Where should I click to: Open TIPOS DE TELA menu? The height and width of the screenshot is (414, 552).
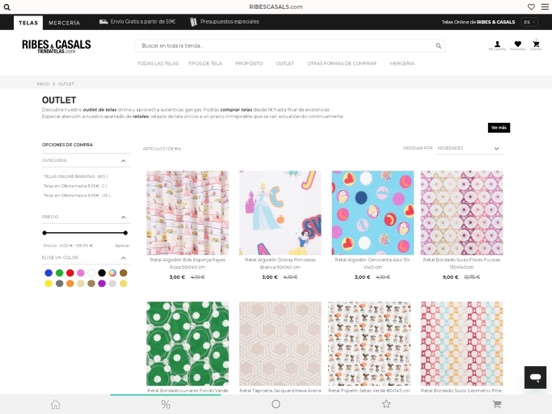(205, 63)
